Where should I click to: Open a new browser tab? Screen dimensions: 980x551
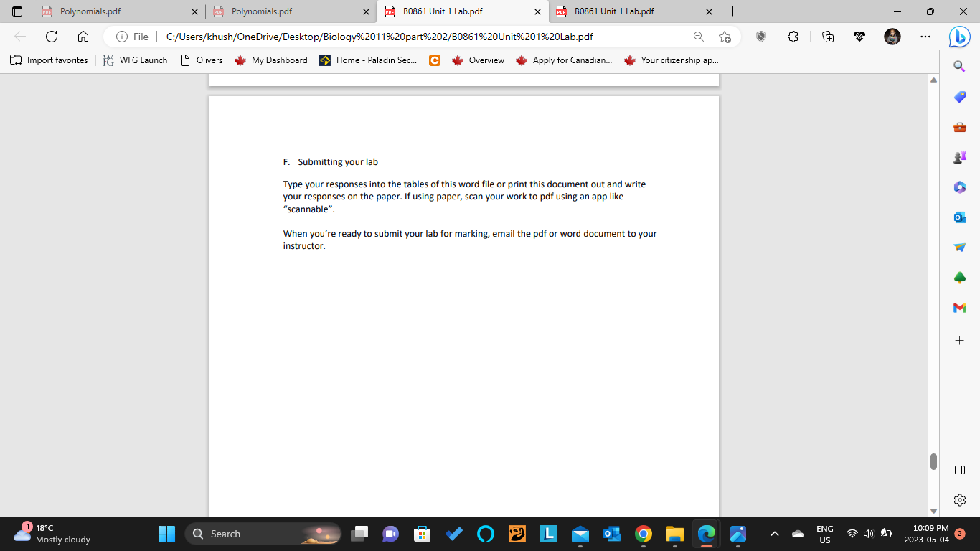tap(732, 11)
